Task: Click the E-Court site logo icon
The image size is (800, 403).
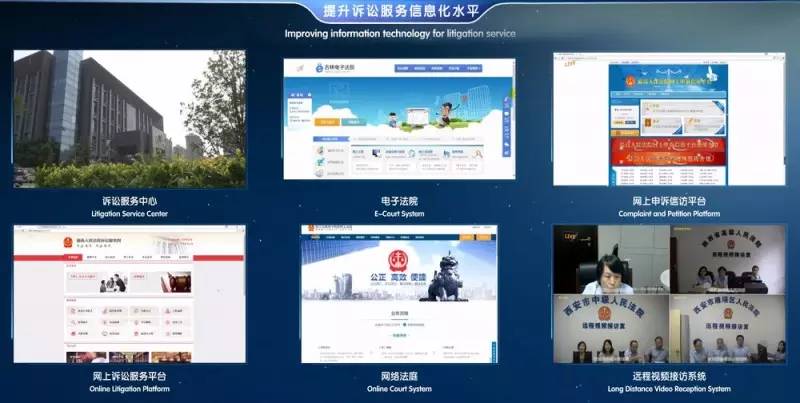Action: click(318, 68)
